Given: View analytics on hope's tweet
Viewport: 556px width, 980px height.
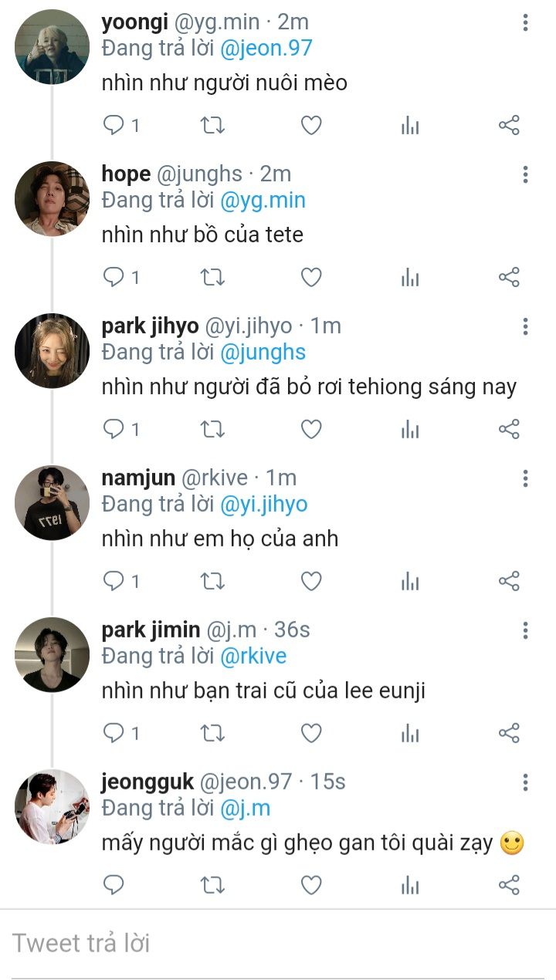Looking at the screenshot, I should pos(410,278).
